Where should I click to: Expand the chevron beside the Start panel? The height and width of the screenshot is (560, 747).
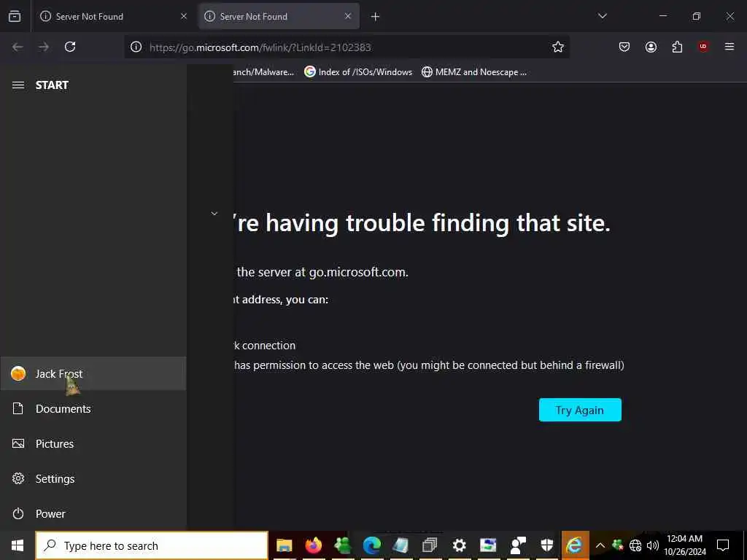[x=214, y=214]
